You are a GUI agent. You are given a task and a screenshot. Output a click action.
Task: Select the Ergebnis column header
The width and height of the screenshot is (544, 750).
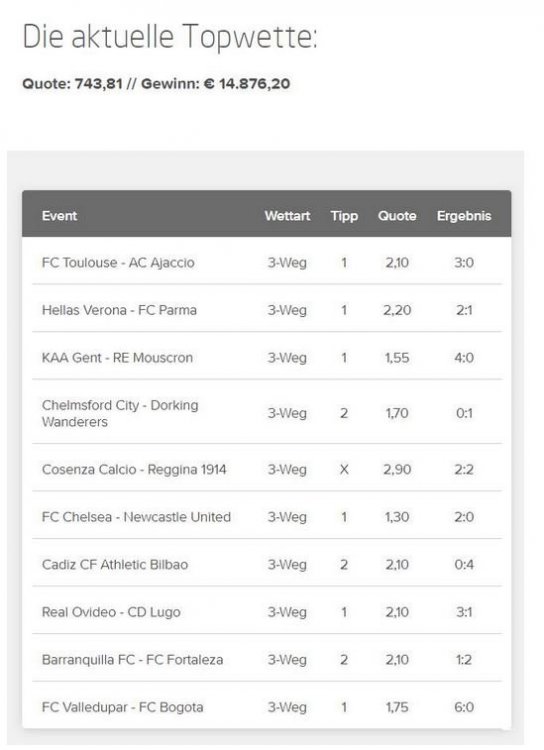[x=464, y=216]
